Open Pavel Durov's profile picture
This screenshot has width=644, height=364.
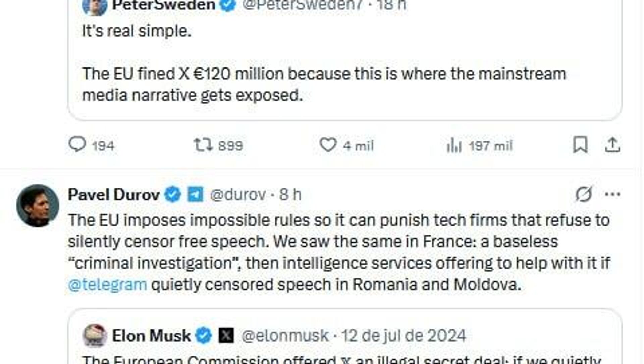[38, 206]
